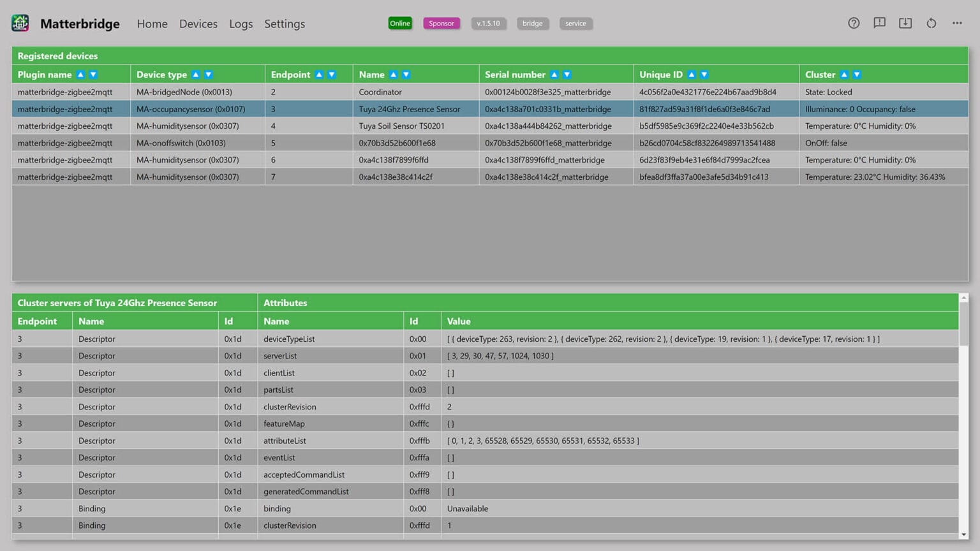Click the Matterbridge logo icon
980x551 pixels.
tap(20, 23)
